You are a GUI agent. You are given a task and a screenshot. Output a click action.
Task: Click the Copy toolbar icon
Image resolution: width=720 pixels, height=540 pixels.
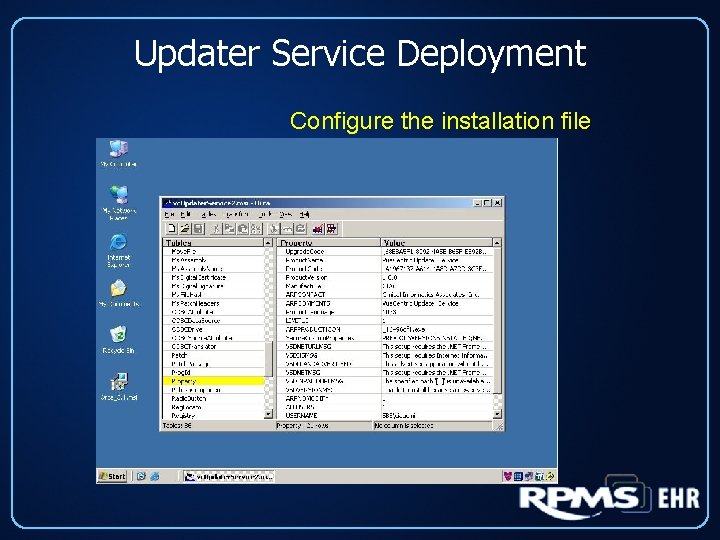pos(229,228)
